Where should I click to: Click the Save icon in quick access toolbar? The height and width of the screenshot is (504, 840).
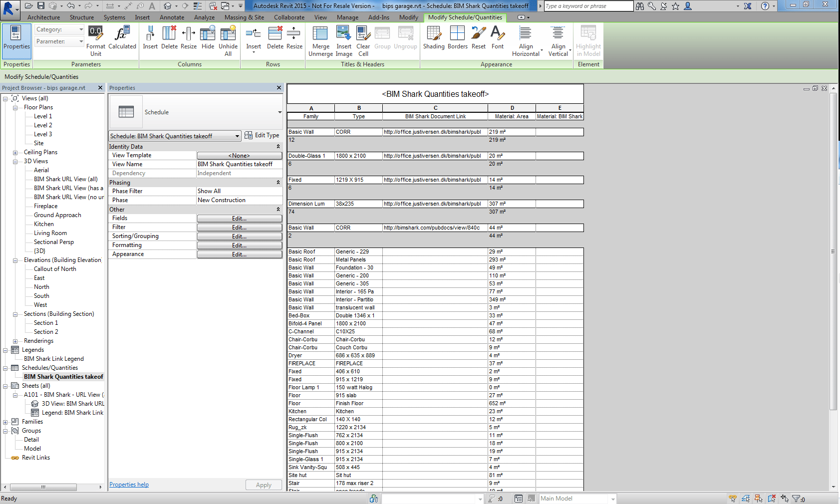tap(41, 5)
